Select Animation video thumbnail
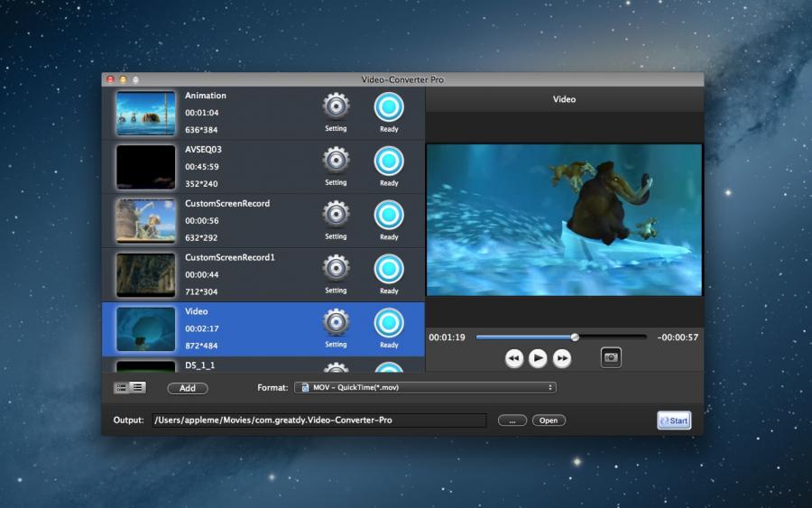This screenshot has width=812, height=508. (145, 113)
